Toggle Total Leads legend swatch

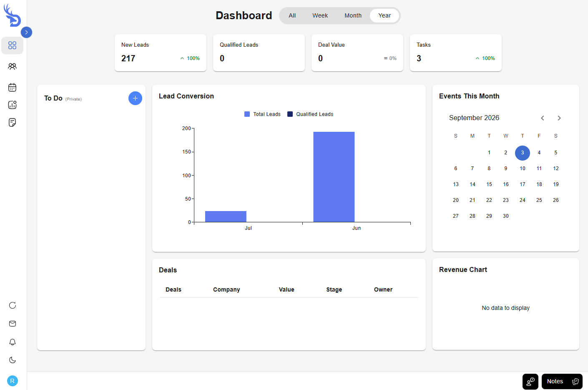(247, 114)
